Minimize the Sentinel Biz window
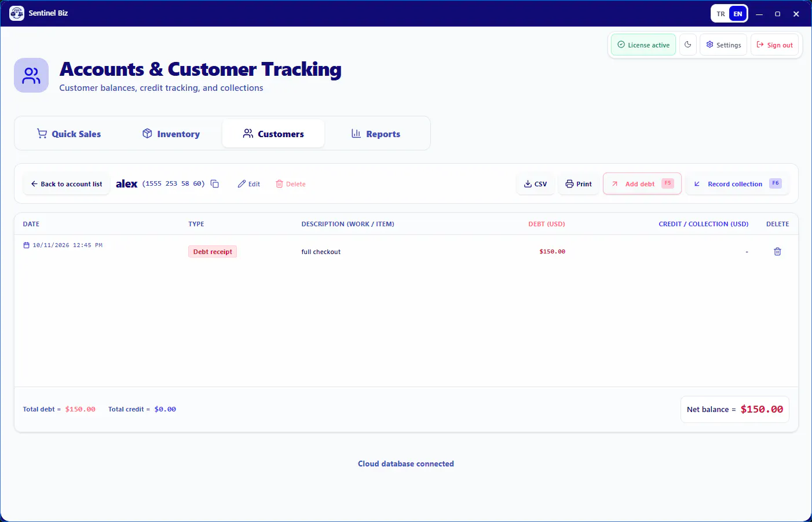The height and width of the screenshot is (522, 812). [759, 14]
